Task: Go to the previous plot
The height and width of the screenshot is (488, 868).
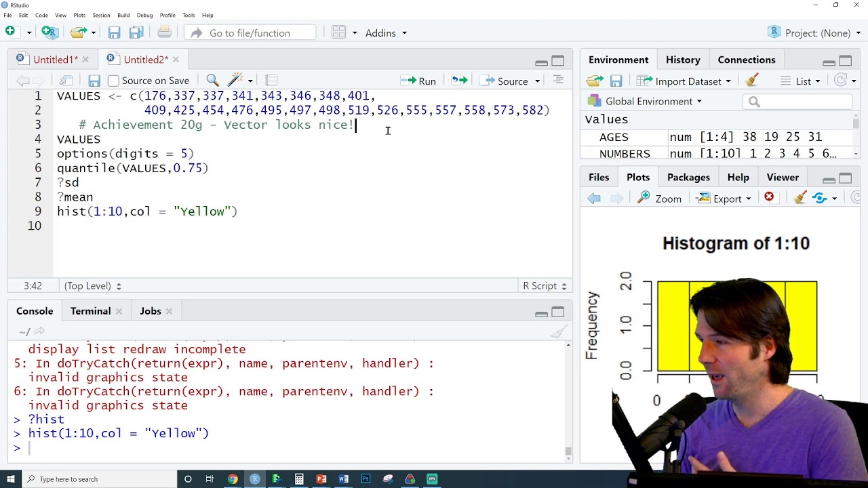Action: [x=594, y=198]
